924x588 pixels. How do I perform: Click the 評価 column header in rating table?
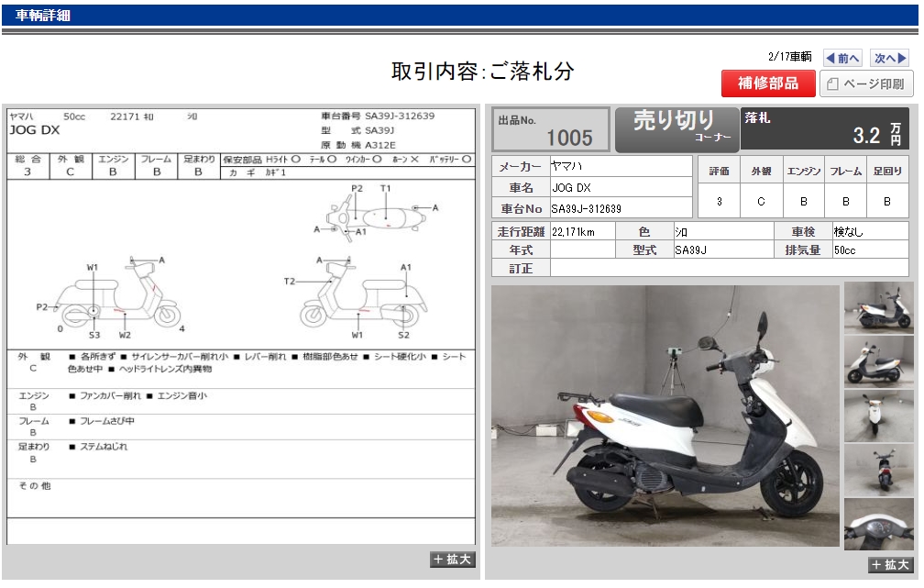(x=719, y=171)
